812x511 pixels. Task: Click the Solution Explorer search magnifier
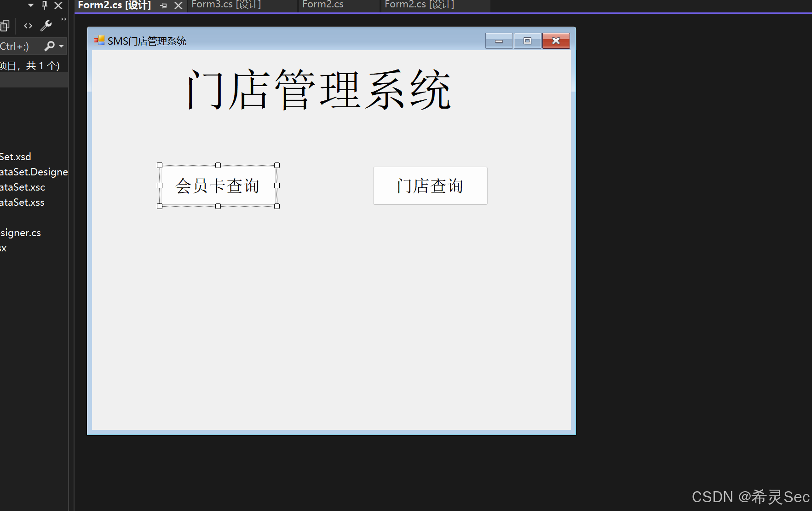tap(49, 46)
